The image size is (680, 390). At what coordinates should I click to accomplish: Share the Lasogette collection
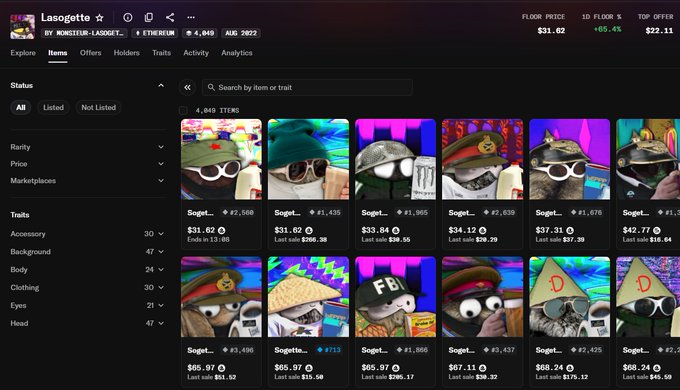point(170,17)
